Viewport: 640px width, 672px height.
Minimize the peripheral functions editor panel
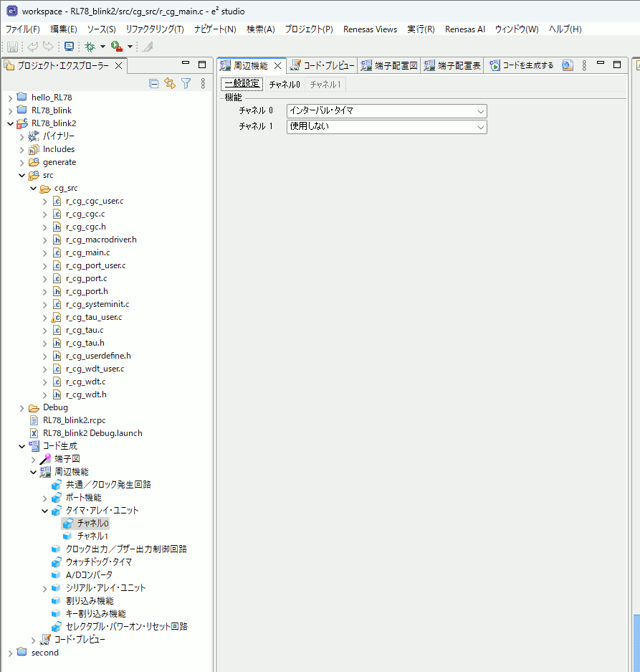click(601, 63)
